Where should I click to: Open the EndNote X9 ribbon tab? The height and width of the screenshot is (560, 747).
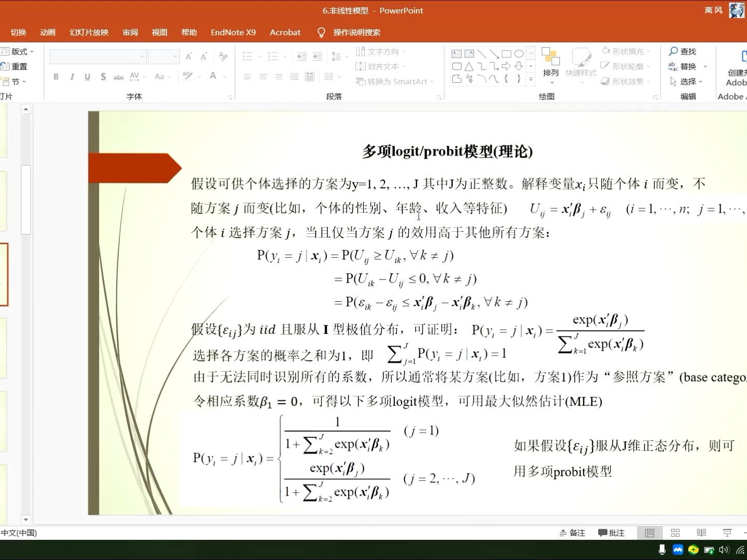[233, 32]
